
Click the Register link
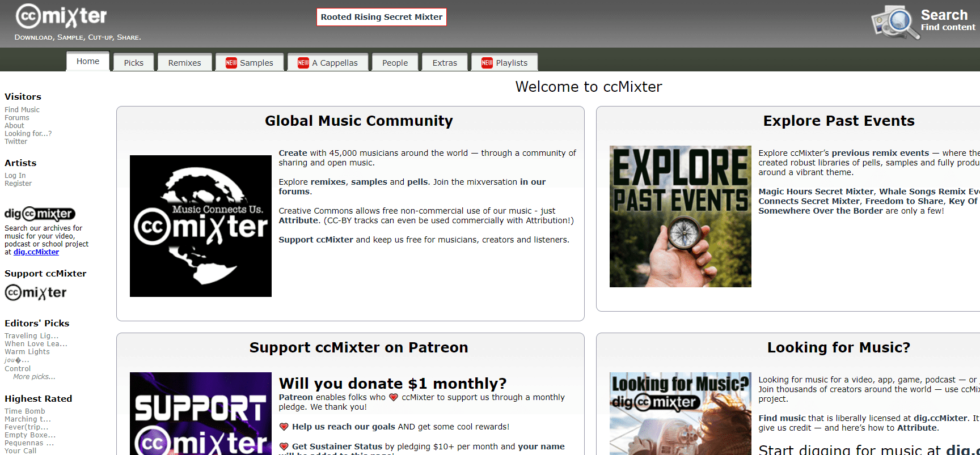[x=18, y=184]
